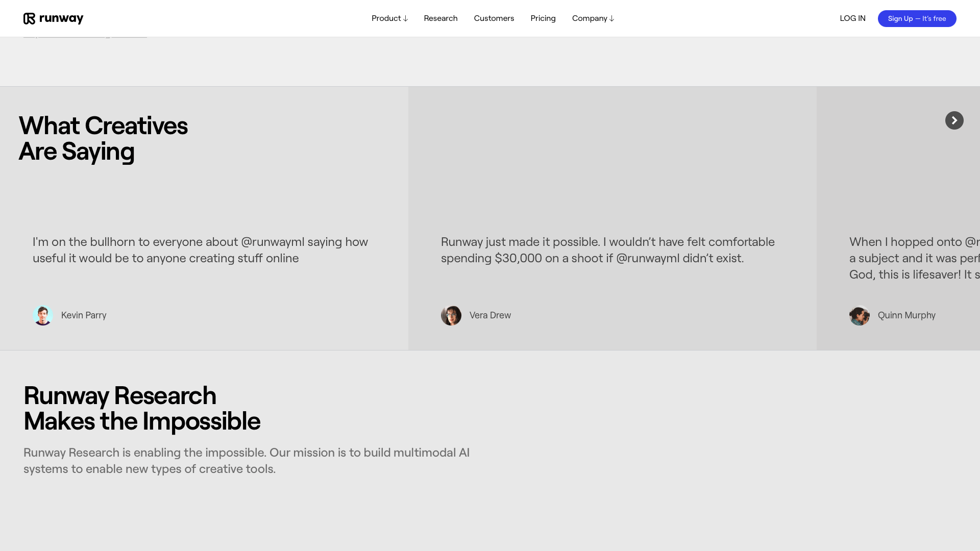Click the name Quinn Murphy
This screenshot has width=980, height=551.
pos(906,315)
